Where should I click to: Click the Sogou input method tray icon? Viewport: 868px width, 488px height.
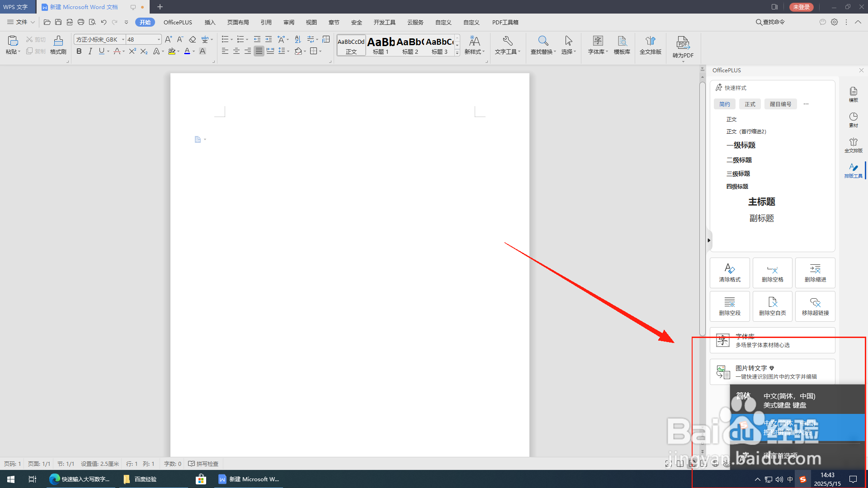tap(803, 479)
